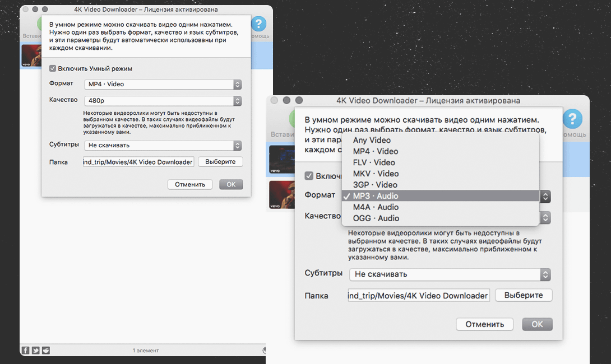This screenshot has width=611, height=364.
Task: Click Отменить in the left dialog
Action: pos(190,184)
